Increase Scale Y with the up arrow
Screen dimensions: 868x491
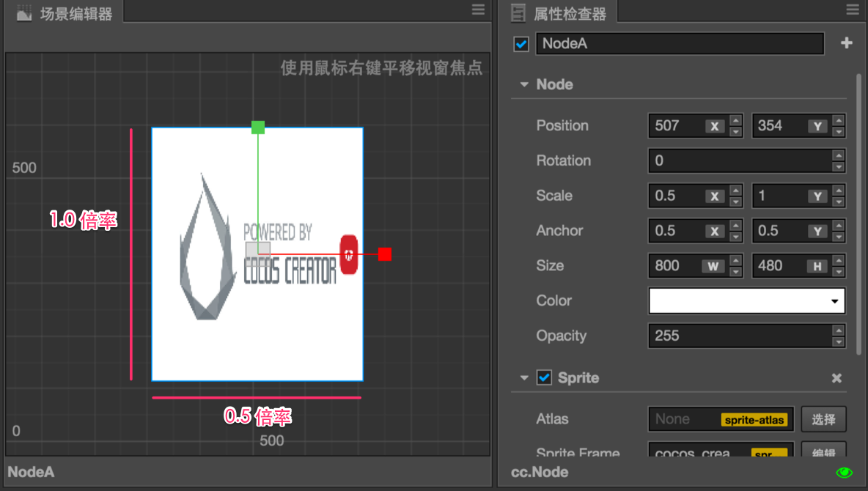coord(839,190)
